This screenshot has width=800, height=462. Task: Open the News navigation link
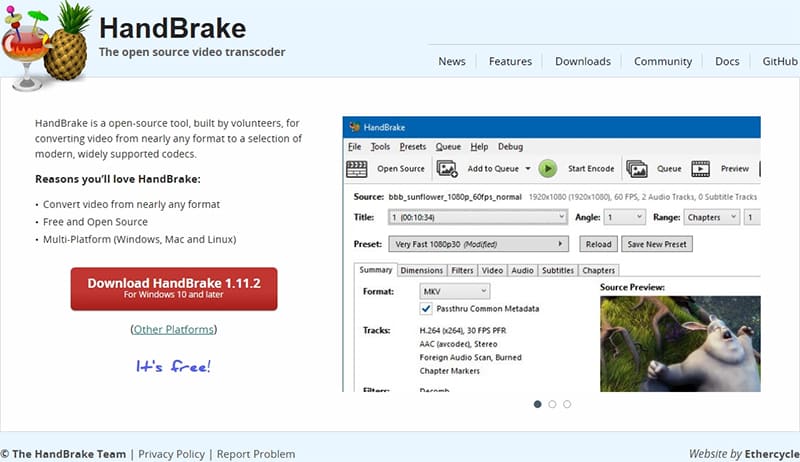pyautogui.click(x=452, y=61)
